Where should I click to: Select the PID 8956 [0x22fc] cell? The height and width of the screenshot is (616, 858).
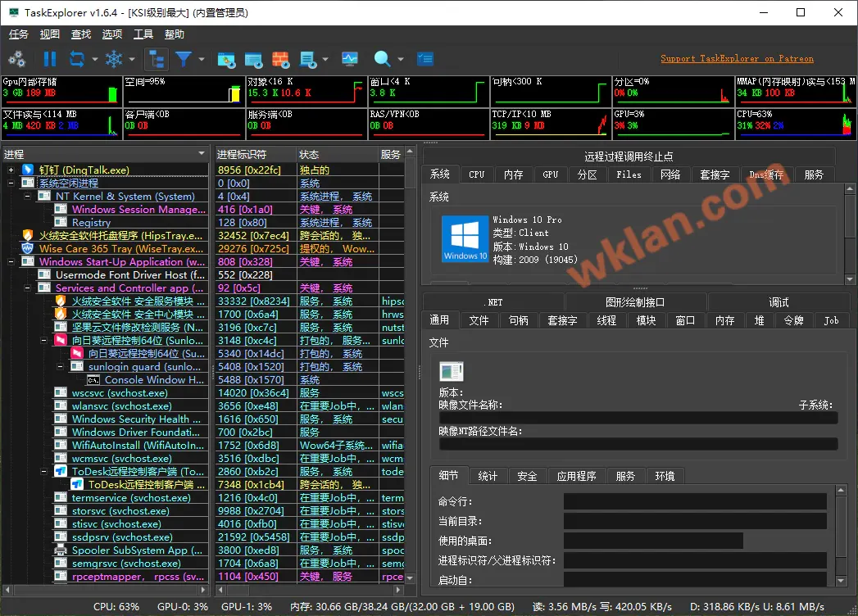point(256,170)
